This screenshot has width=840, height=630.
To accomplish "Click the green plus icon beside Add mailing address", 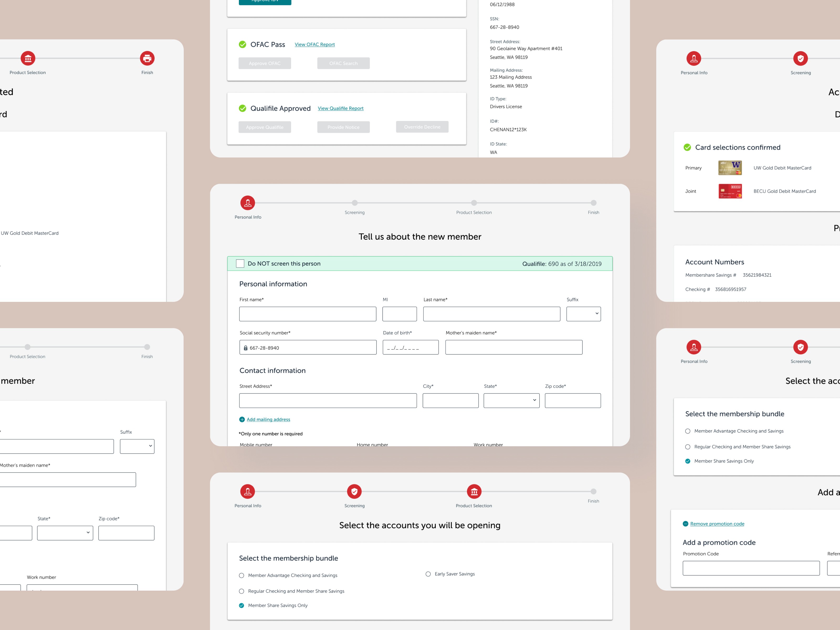I will [242, 420].
